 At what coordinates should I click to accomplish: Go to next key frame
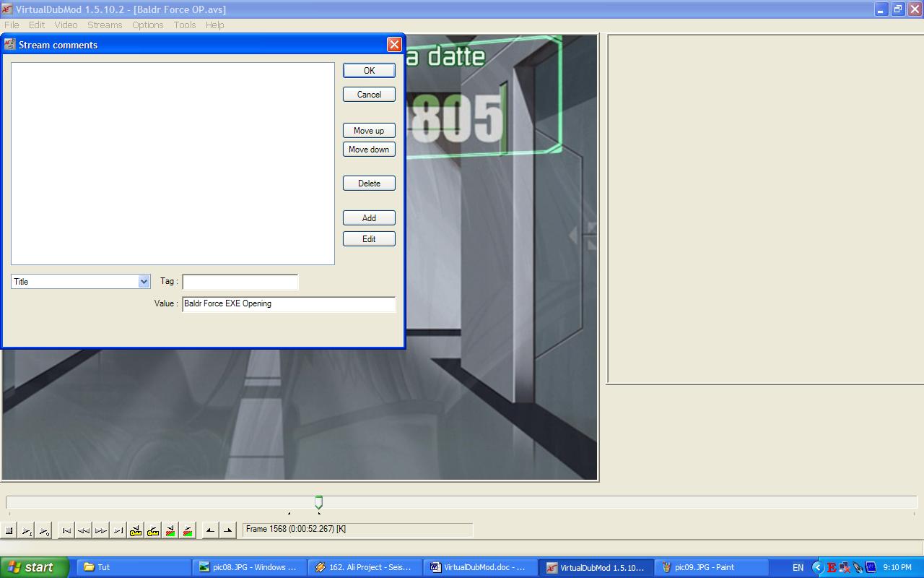pos(153,531)
